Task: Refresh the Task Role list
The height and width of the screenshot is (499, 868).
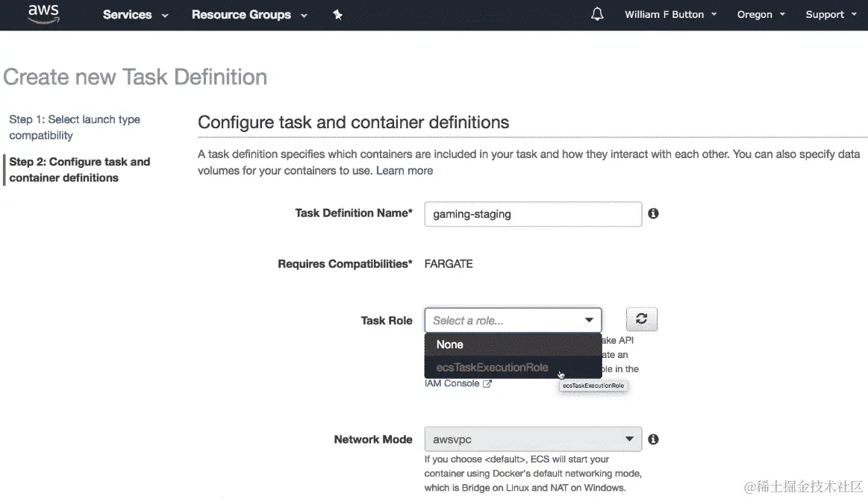Action: pos(641,320)
